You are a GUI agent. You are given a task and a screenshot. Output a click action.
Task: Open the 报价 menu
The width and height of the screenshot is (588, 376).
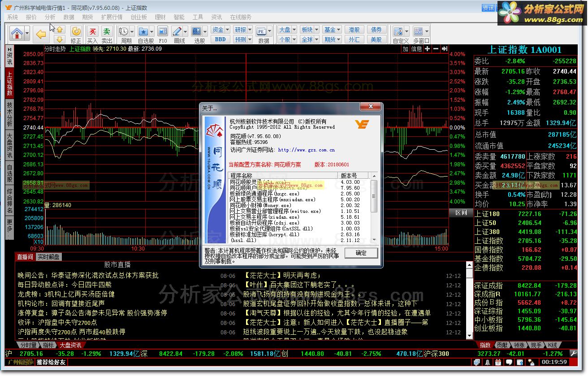coord(31,17)
